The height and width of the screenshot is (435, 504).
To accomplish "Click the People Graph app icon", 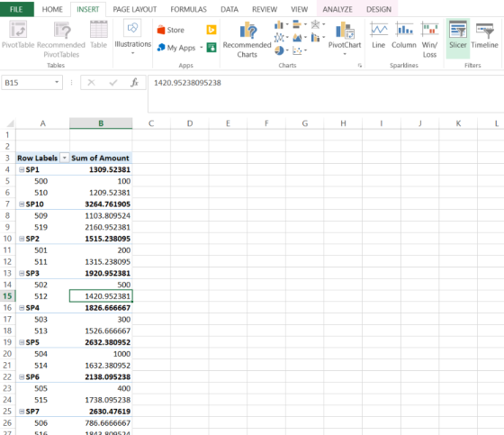I will tap(211, 48).
